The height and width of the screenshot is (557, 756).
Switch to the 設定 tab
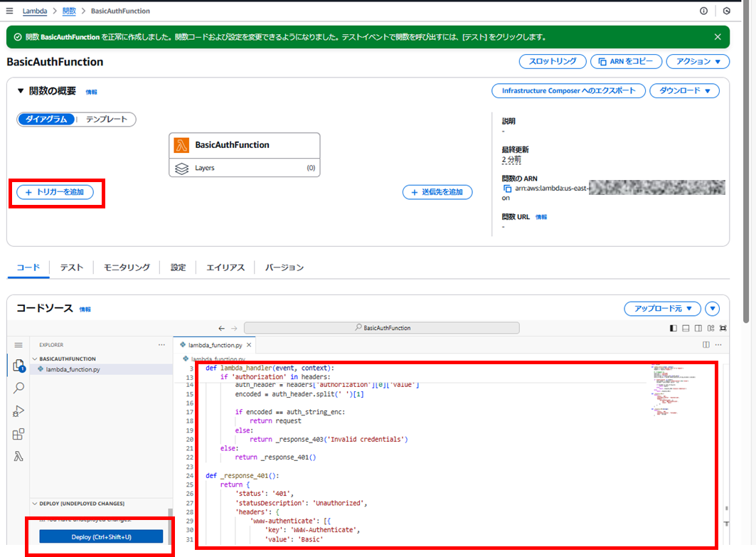[x=178, y=267]
